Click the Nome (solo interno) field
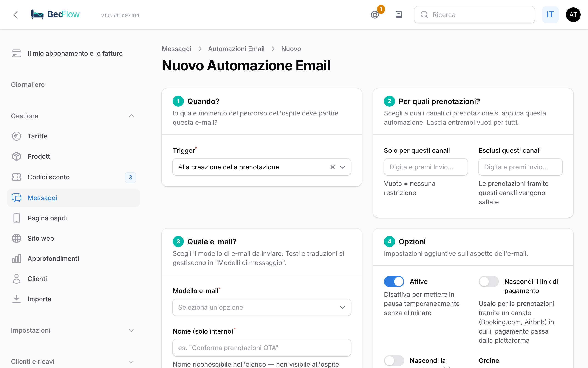This screenshot has height=368, width=588. click(x=262, y=348)
